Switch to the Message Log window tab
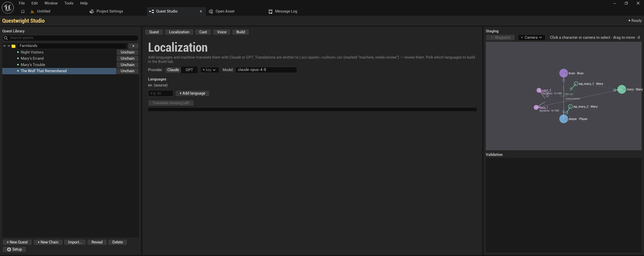The image size is (644, 256). click(286, 11)
